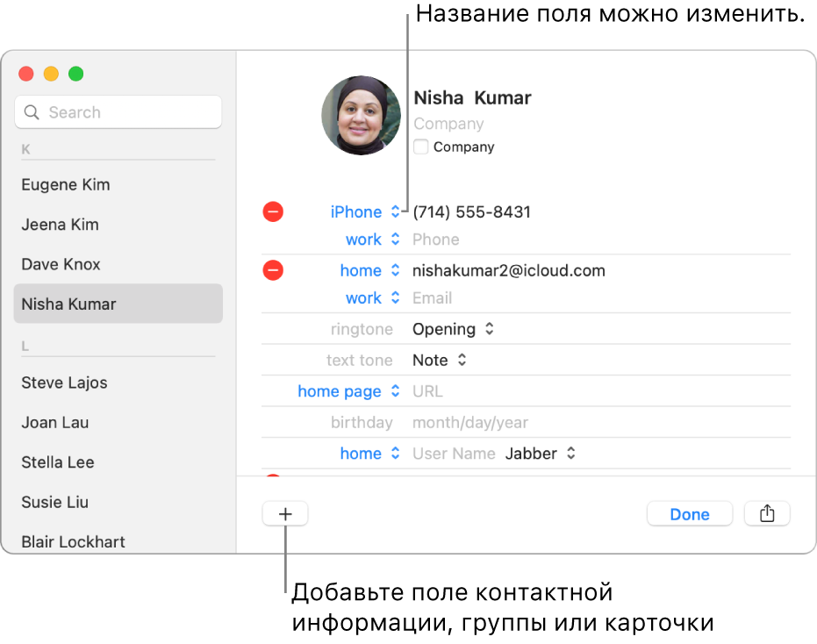This screenshot has height=644, width=817.
Task: Click the first name Nisha in the card
Action: (x=438, y=97)
